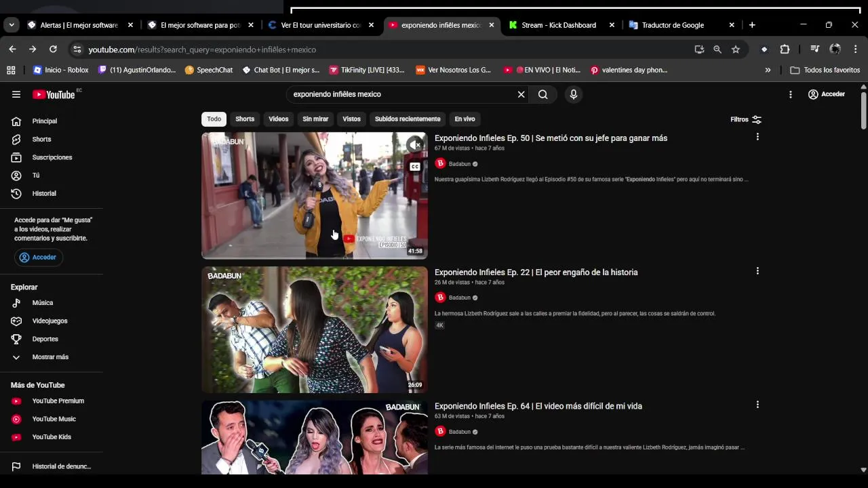868x488 pixels.
Task: Open the tab search dropdown arrow
Action: pos(12,25)
